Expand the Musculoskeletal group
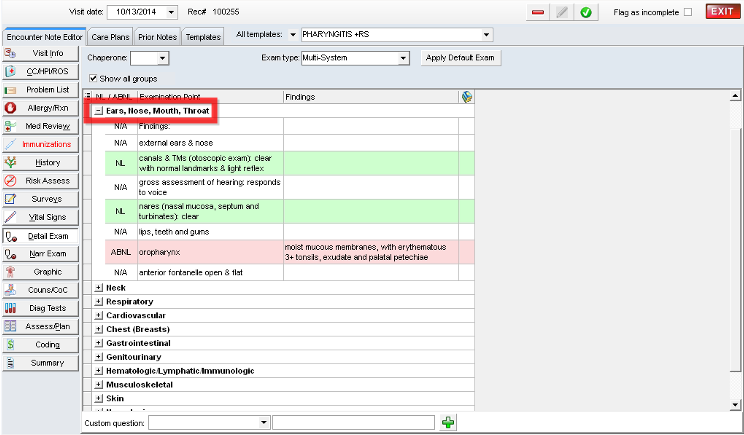744x435 pixels. [x=98, y=385]
